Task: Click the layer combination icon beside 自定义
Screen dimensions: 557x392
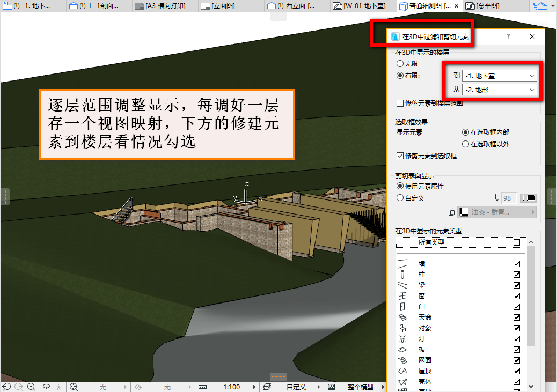Action: [x=267, y=387]
